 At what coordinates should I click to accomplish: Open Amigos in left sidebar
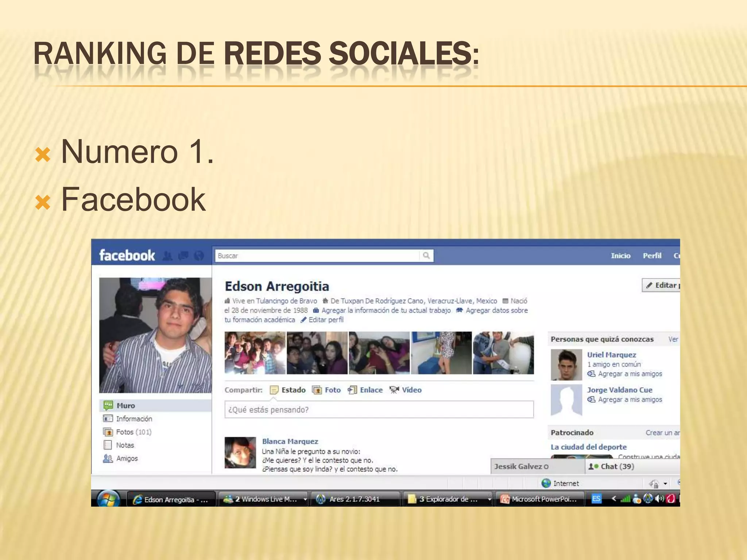(x=127, y=458)
